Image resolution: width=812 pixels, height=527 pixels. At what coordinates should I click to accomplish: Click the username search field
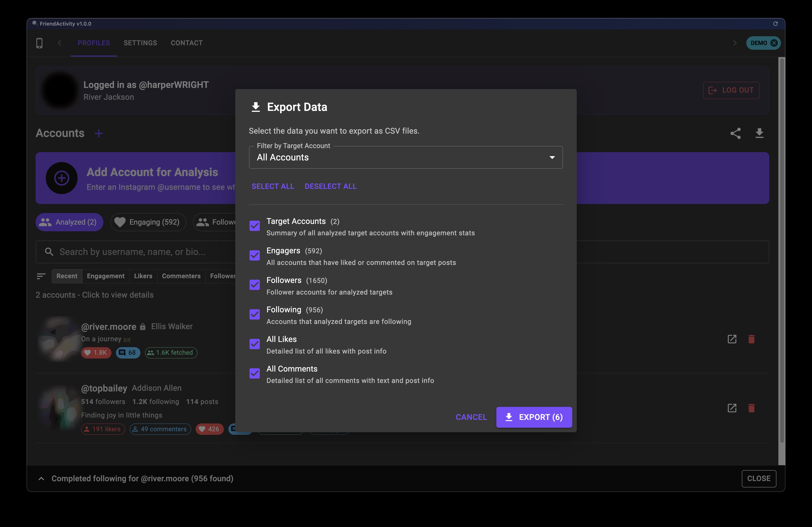pyautogui.click(x=136, y=252)
